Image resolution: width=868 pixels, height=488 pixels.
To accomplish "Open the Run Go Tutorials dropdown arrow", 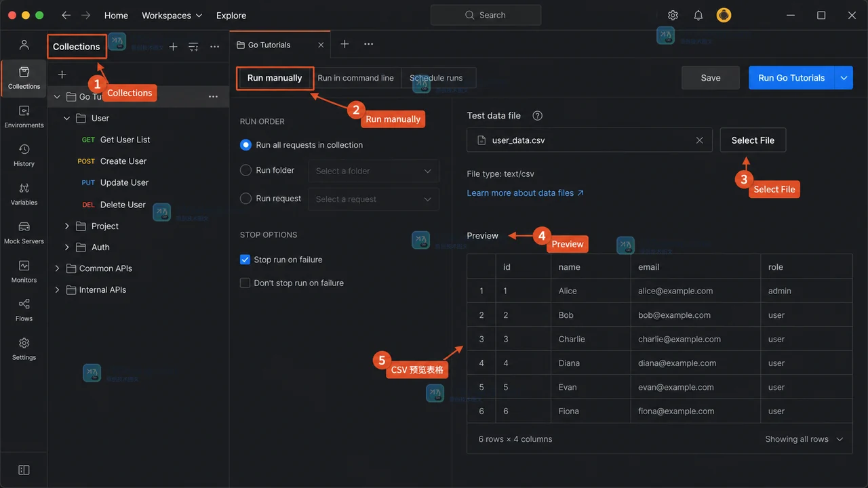I will click(x=844, y=78).
